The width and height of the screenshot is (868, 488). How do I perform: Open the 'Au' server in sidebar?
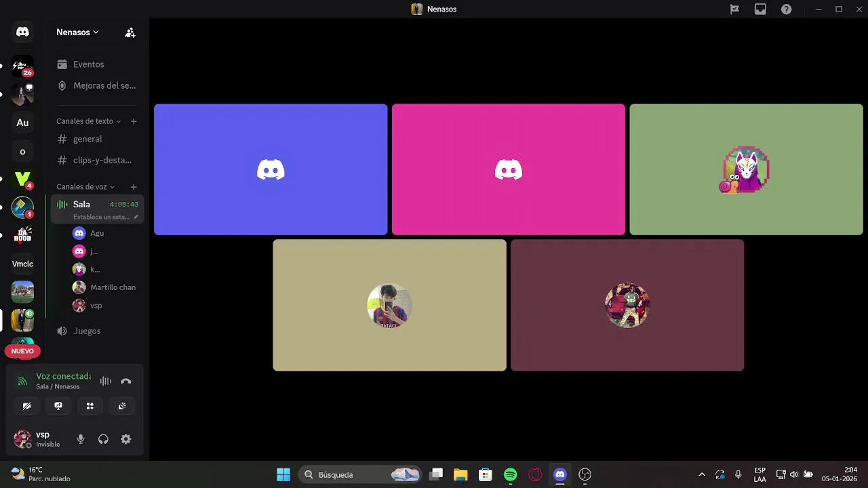[22, 123]
